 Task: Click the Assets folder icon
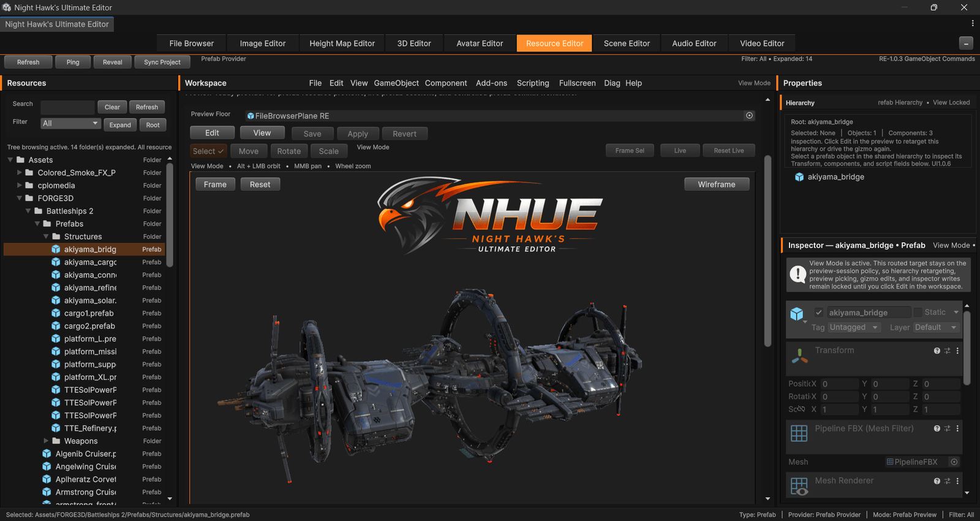20,160
